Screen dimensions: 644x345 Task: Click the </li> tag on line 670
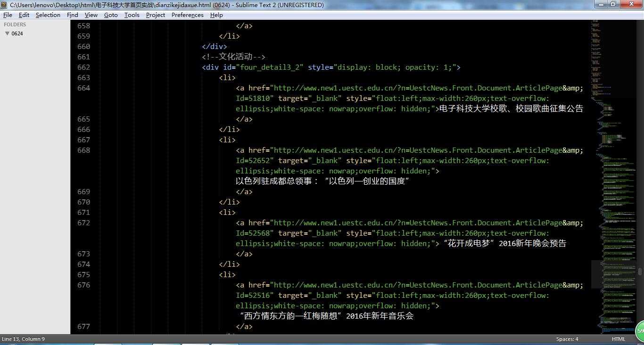[230, 202]
